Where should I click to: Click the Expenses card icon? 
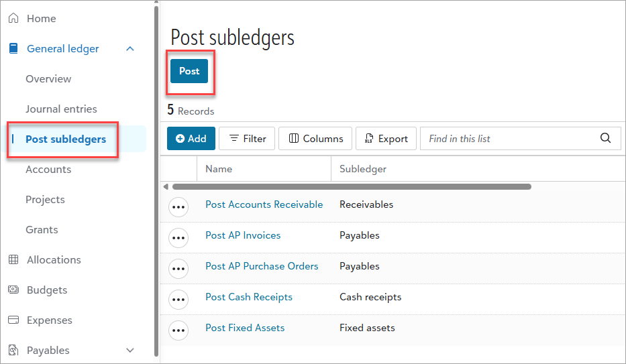pyautogui.click(x=13, y=320)
